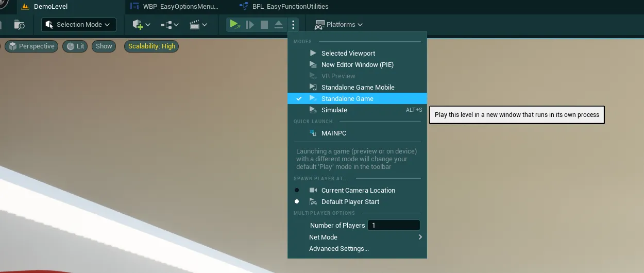Choose Simulate mode

tap(357, 110)
